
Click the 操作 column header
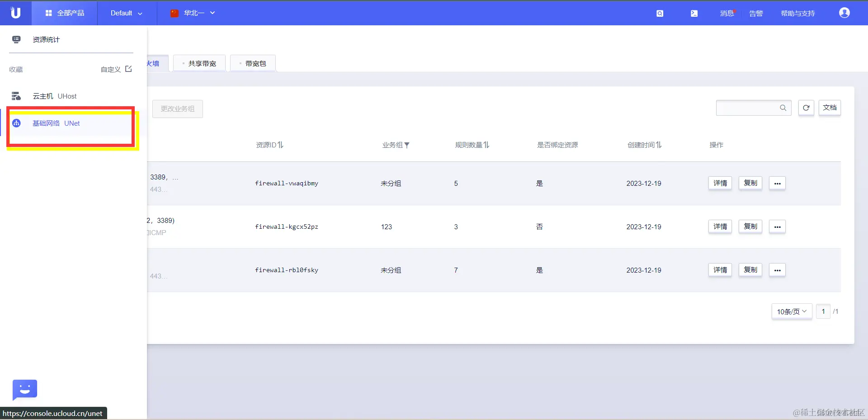[x=716, y=145]
